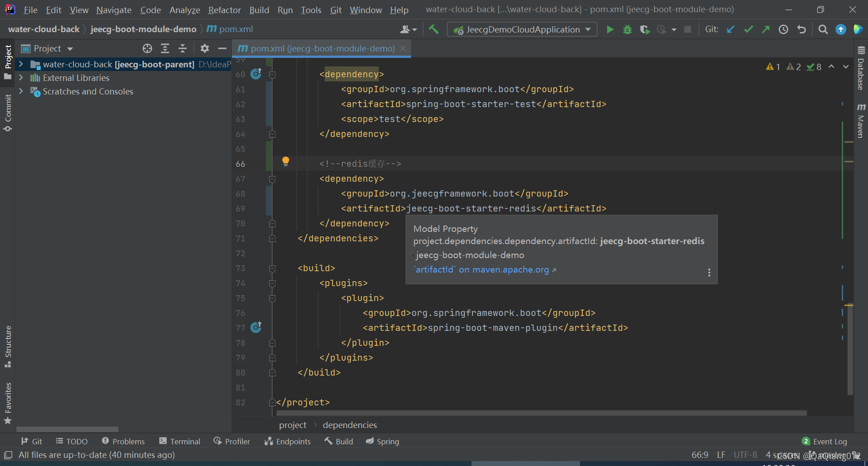
Task: Expand water-cloud-back project tree node
Action: 21,64
